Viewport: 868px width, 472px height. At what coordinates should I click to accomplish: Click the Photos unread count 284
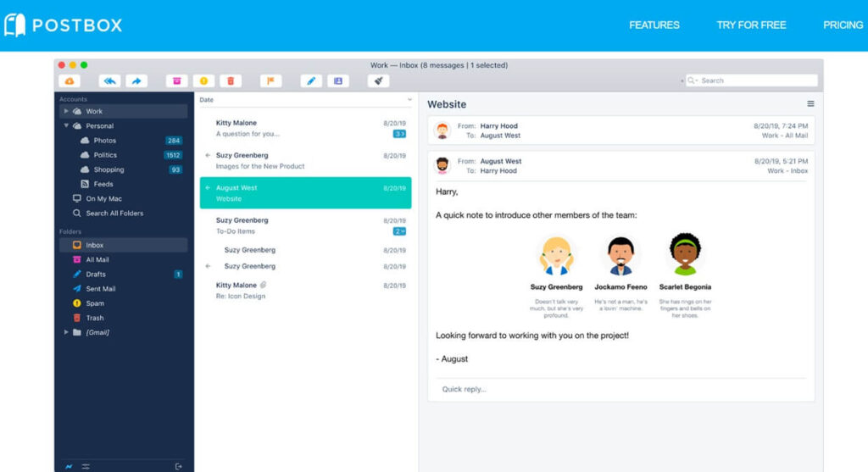coord(173,141)
